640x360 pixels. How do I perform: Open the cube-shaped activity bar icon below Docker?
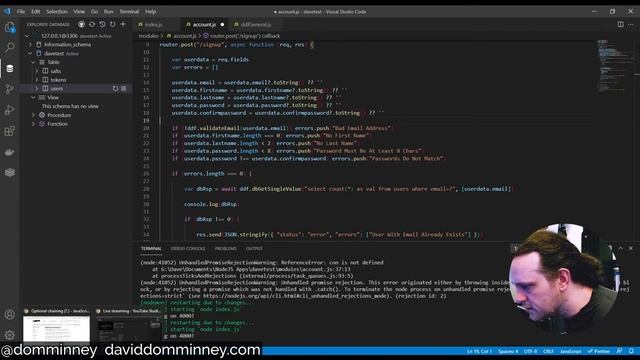[x=10, y=173]
